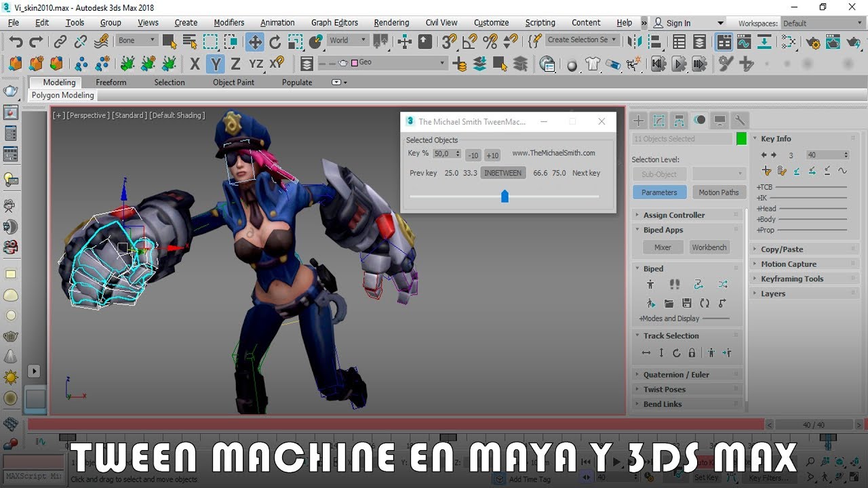This screenshot has height=488, width=868.
Task: Click the Biped Figure Mode icon
Action: tap(650, 285)
